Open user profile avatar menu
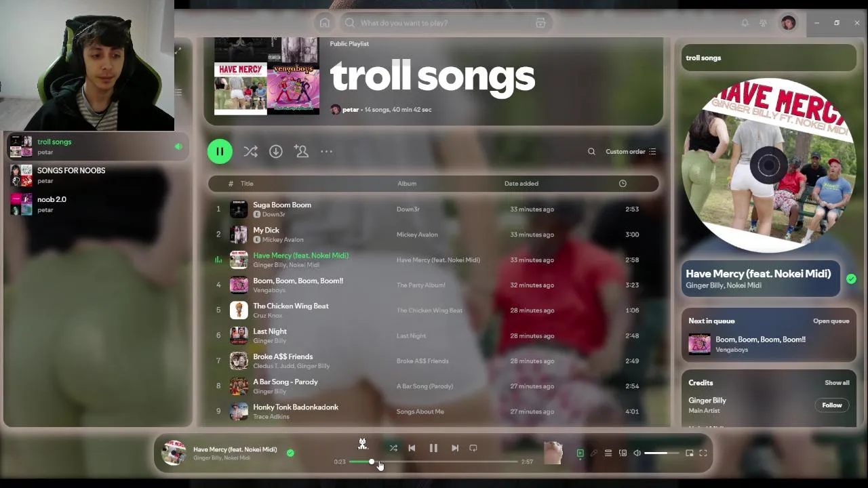 [x=788, y=23]
